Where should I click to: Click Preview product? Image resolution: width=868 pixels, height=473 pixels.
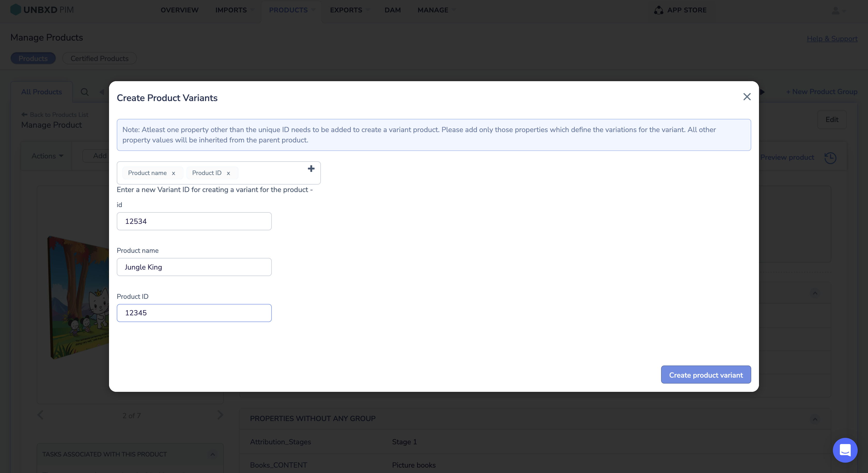coord(787,157)
